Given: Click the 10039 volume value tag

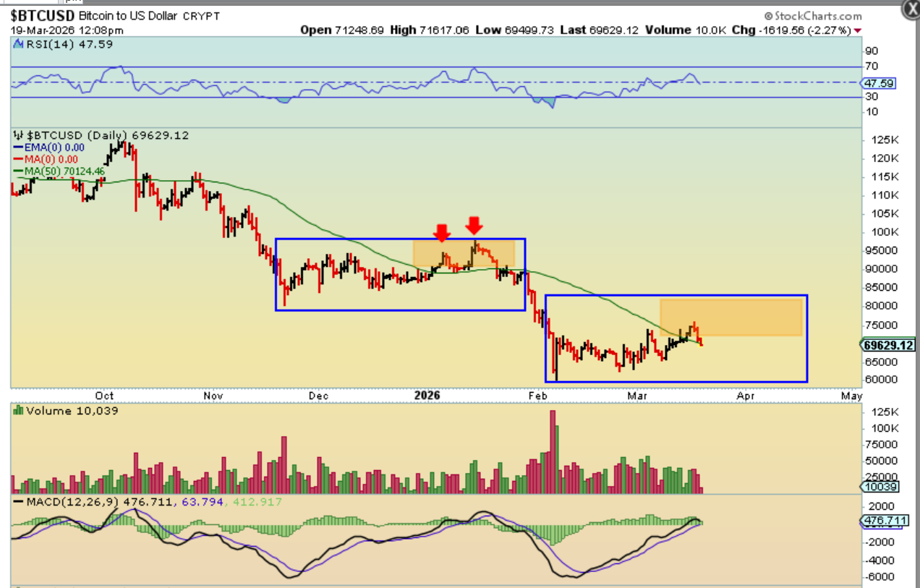Looking at the screenshot, I should point(878,487).
